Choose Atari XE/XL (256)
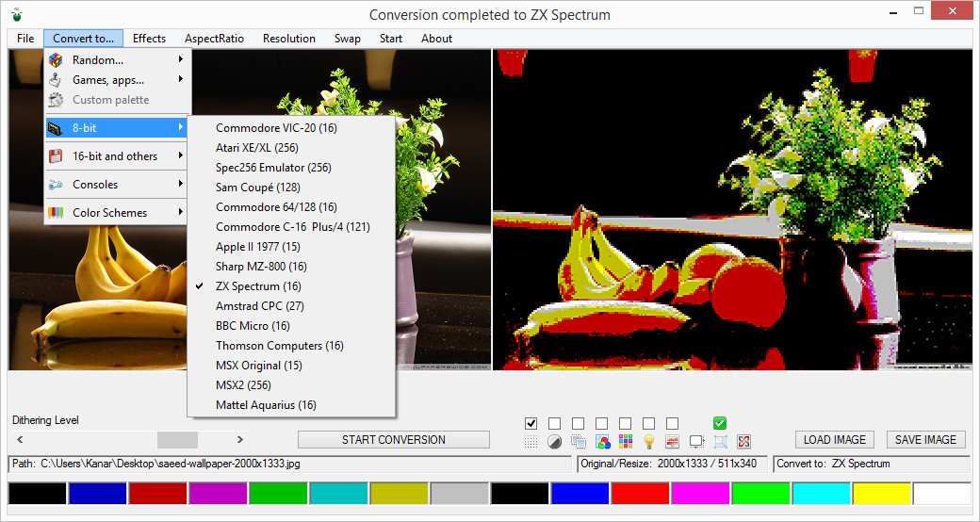980x522 pixels. coord(291,148)
